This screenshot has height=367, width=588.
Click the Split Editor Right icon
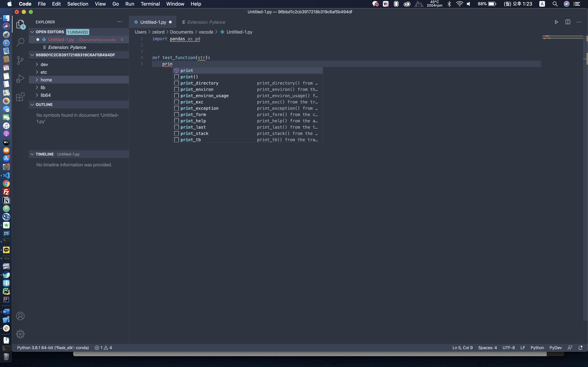point(568,22)
